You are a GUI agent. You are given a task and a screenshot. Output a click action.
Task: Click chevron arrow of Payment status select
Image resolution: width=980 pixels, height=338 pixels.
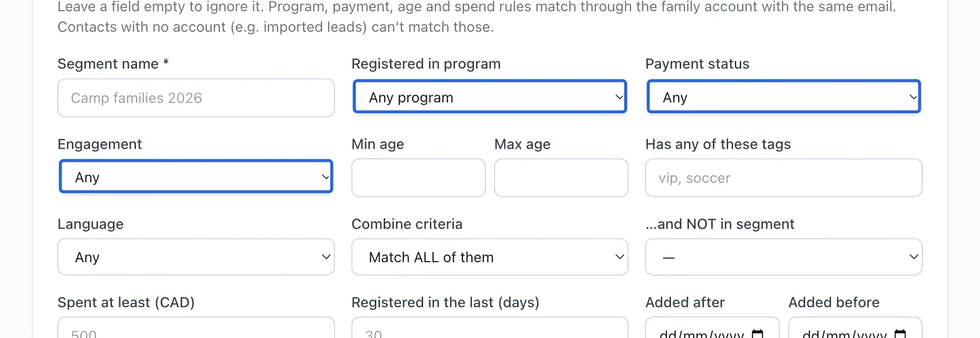coord(913,97)
